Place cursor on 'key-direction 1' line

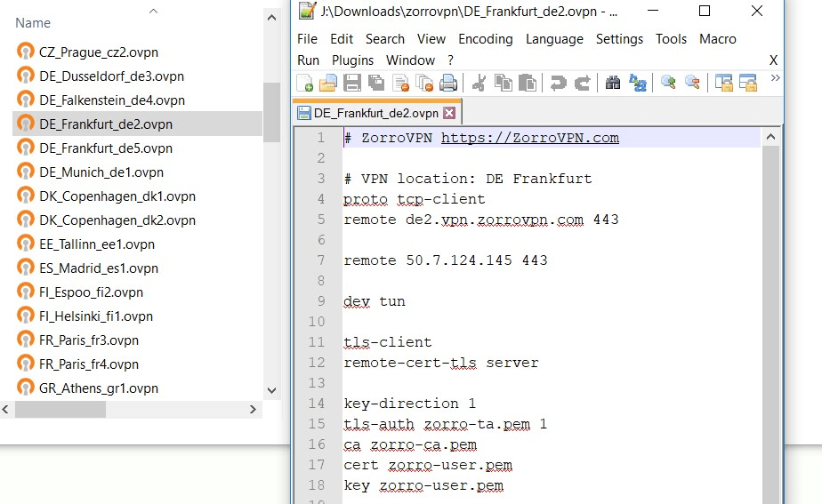click(x=410, y=404)
